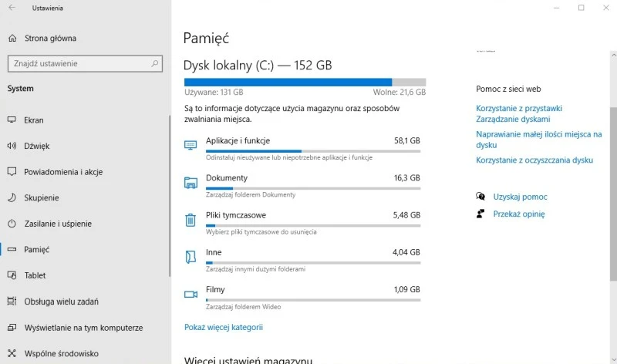Image resolution: width=617 pixels, height=364 pixels.
Task: Open Korzystanie z oczyszczania dysku help link
Action: point(534,160)
